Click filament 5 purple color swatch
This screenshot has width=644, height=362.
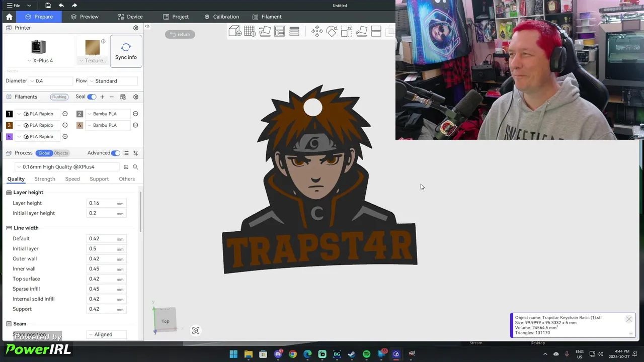click(x=9, y=137)
